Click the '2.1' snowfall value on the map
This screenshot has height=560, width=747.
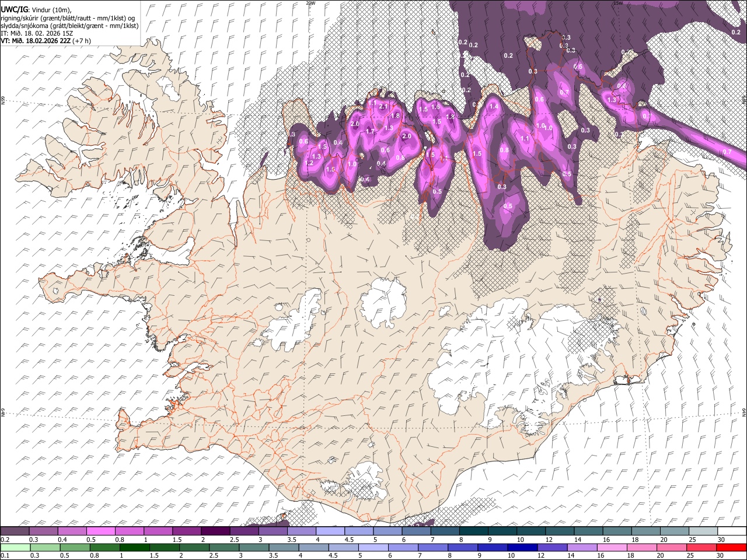pos(383,107)
